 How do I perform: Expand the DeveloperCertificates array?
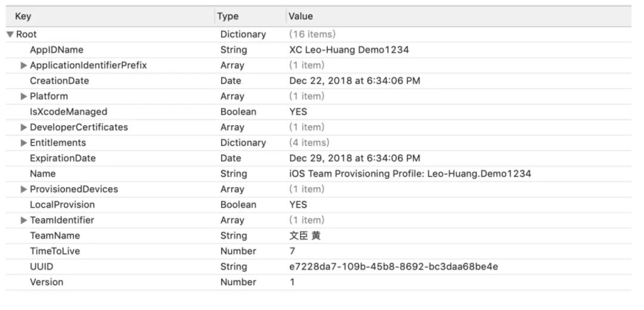coord(24,128)
